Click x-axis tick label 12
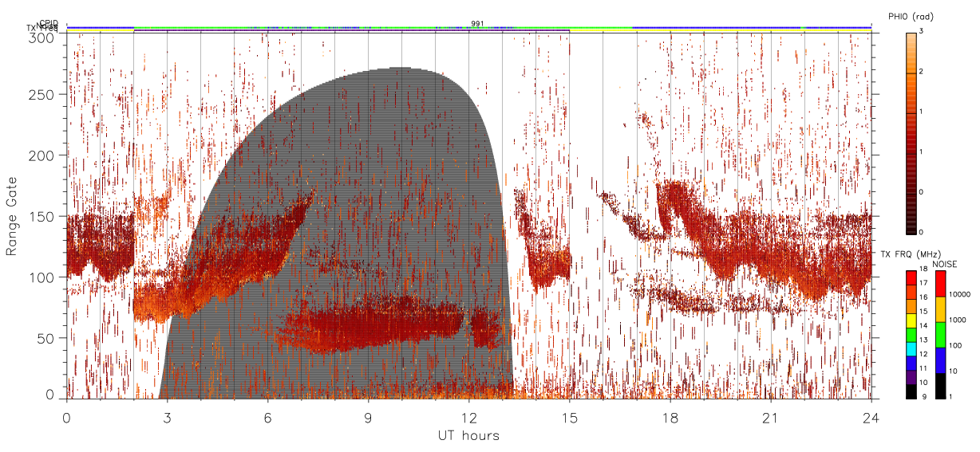This screenshot has height=452, width=980. click(468, 418)
